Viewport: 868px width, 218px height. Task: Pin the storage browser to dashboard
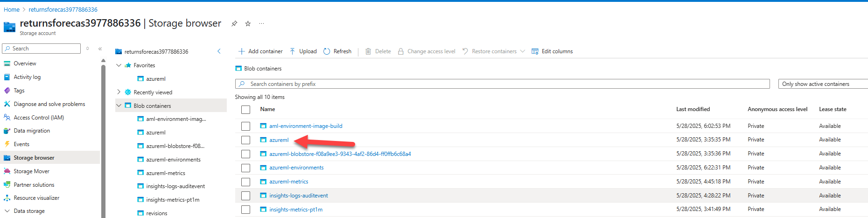[x=234, y=23]
